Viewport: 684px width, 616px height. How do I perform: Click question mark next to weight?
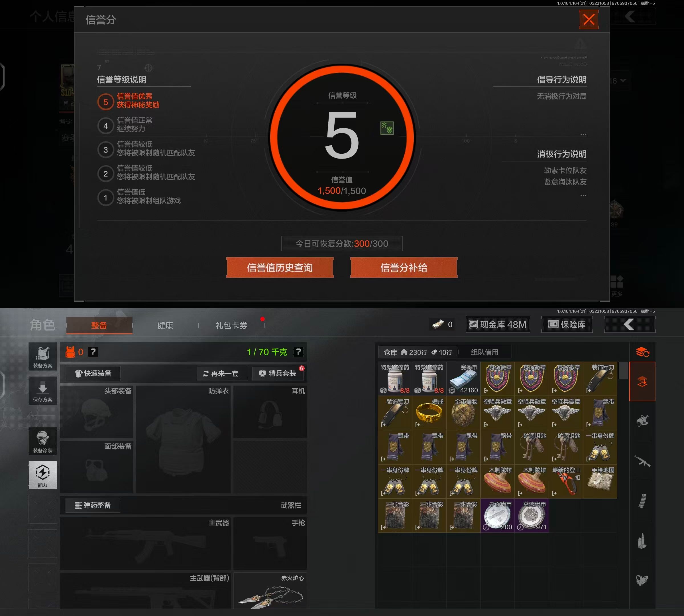pyautogui.click(x=298, y=352)
